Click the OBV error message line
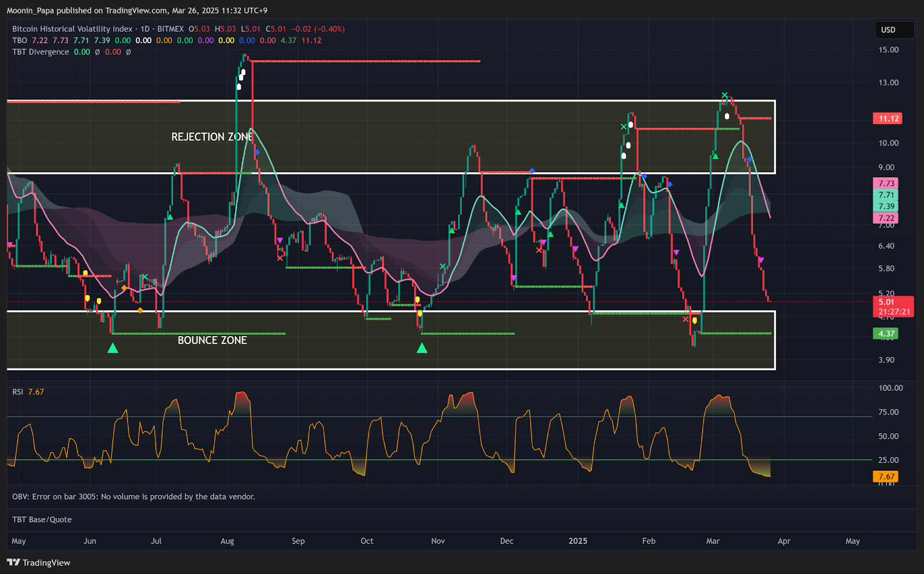The image size is (924, 574). point(133,497)
